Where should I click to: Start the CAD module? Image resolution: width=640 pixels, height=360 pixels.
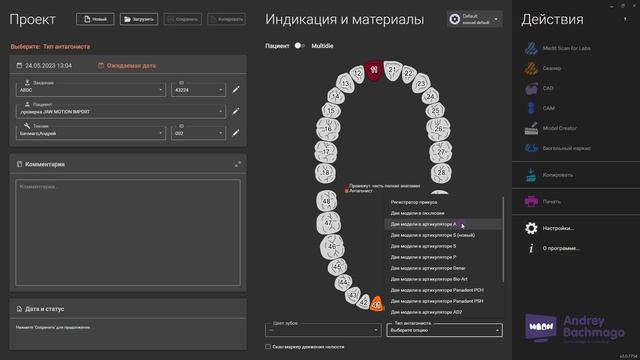[x=539, y=88]
